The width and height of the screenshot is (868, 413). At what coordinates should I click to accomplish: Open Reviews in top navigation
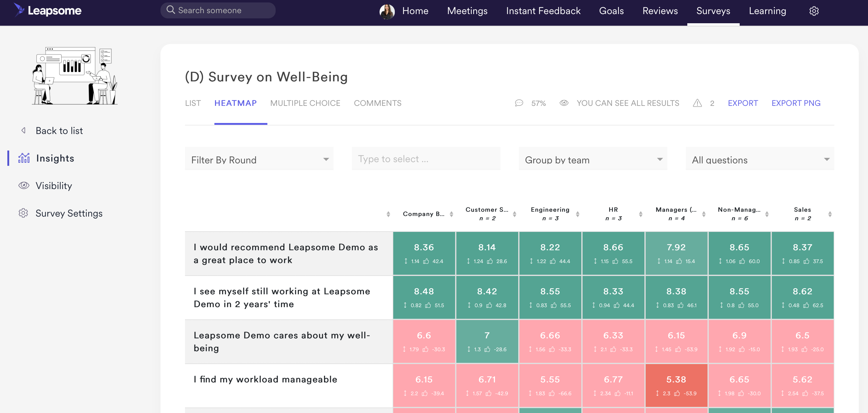click(660, 11)
